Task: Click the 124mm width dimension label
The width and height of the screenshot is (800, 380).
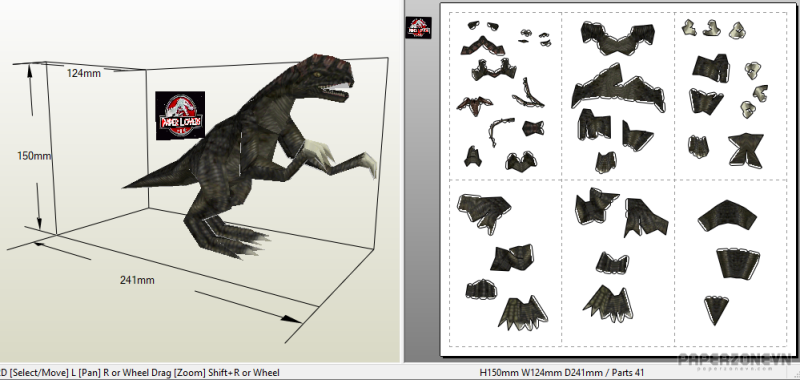Action: (84, 73)
